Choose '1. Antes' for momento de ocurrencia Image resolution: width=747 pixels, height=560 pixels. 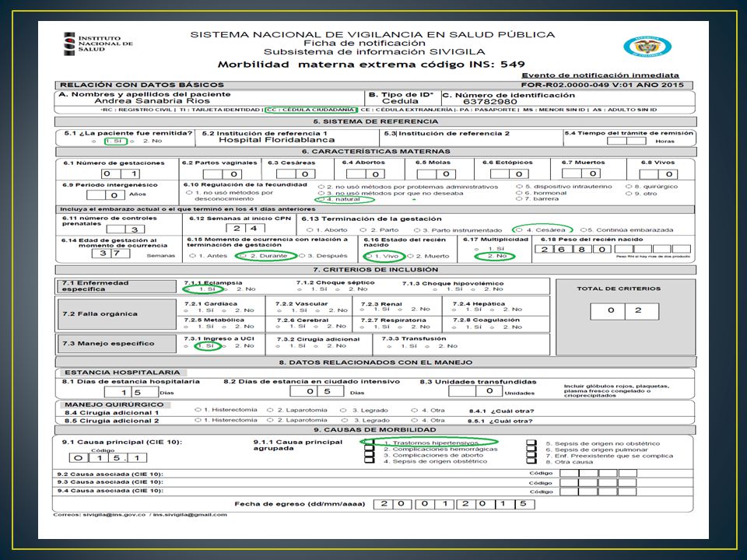pos(192,256)
